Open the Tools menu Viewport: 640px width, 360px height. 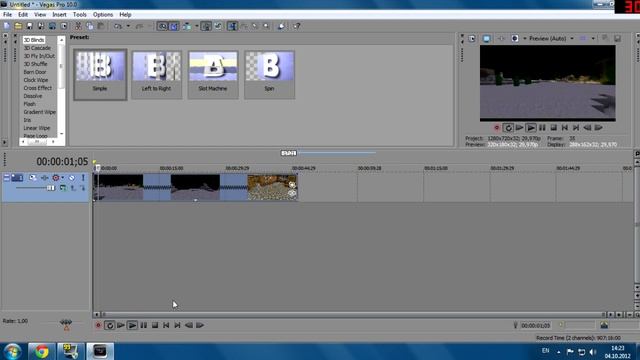80,14
